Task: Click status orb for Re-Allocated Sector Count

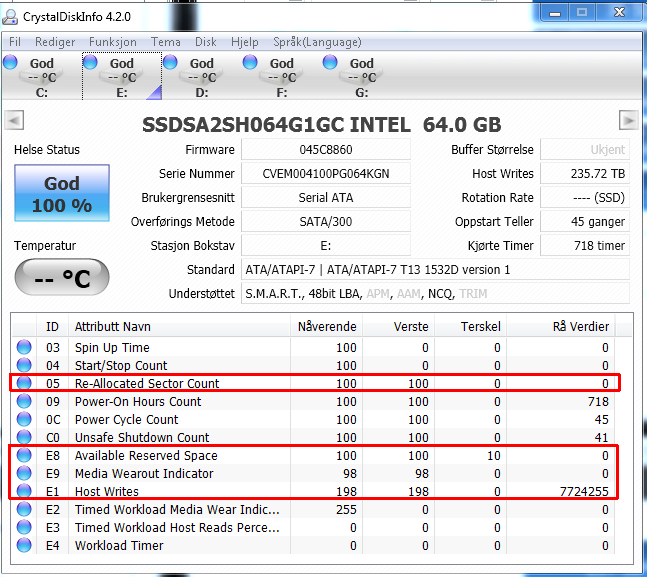Action: pos(24,383)
